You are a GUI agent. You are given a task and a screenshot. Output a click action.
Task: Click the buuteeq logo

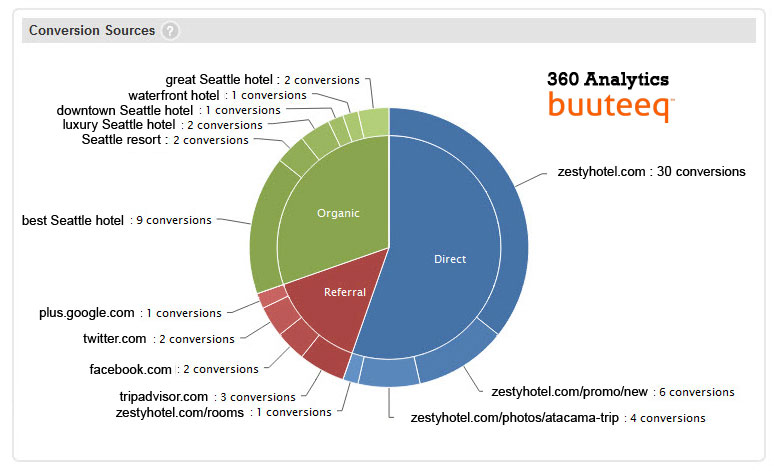click(x=610, y=105)
